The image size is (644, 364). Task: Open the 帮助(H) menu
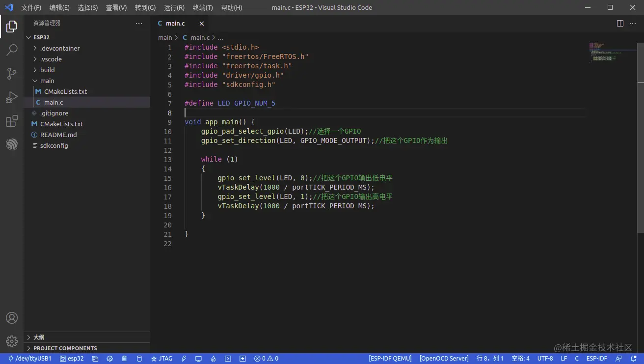(x=232, y=7)
